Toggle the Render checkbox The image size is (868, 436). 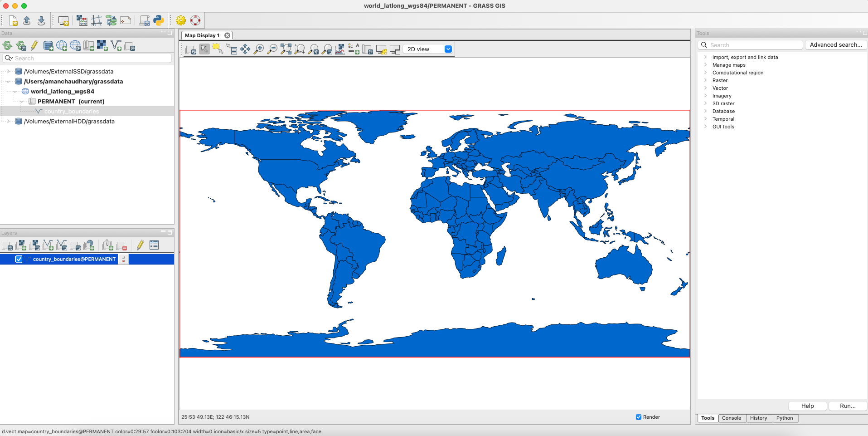pos(639,417)
